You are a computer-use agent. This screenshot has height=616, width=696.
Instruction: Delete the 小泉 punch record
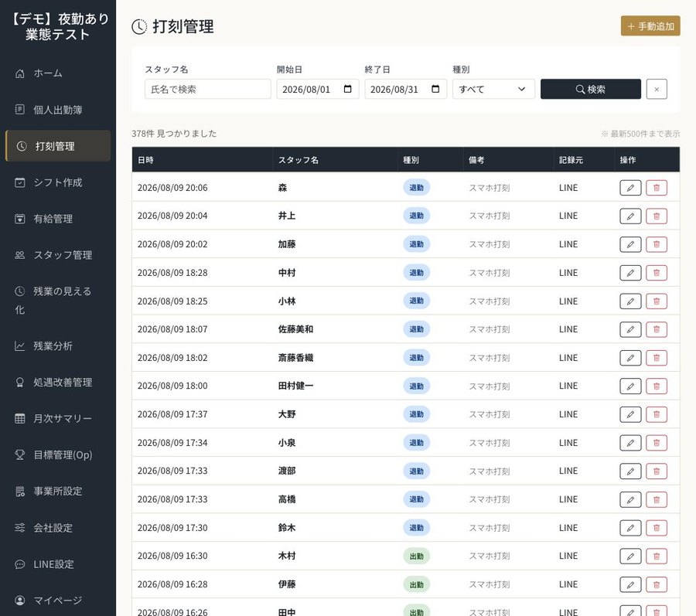[x=656, y=443]
